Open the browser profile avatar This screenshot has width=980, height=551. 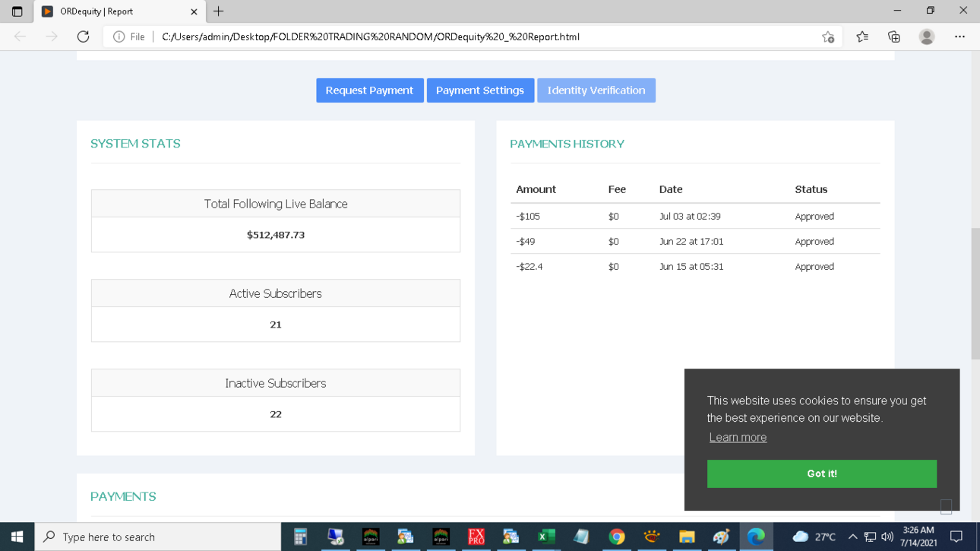[x=926, y=36]
